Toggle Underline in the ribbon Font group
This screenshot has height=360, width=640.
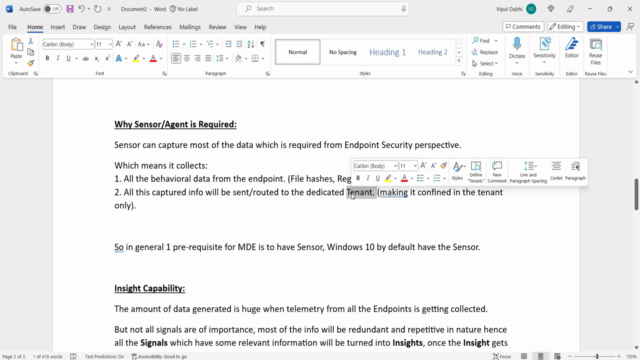pyautogui.click(x=68, y=59)
